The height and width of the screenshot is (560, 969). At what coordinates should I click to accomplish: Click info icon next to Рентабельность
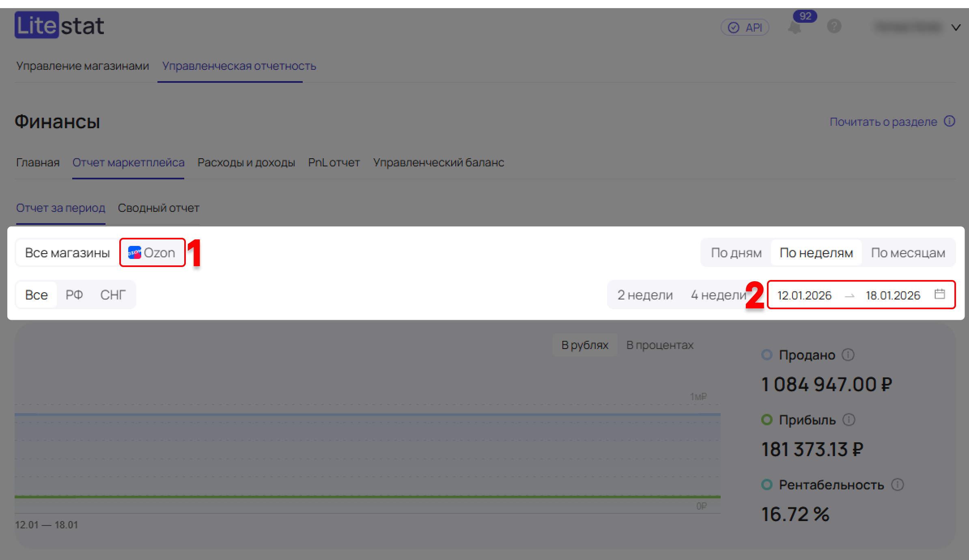897,485
